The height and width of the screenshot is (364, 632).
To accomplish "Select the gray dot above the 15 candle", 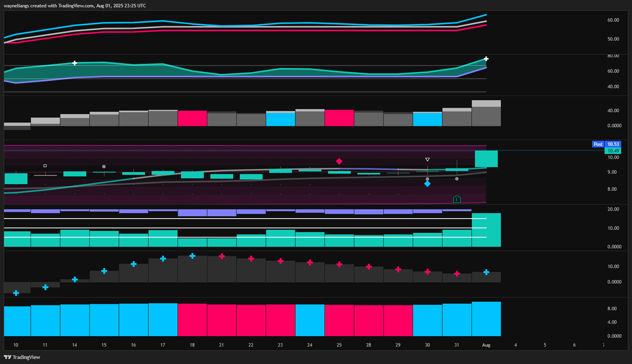I will (x=104, y=166).
